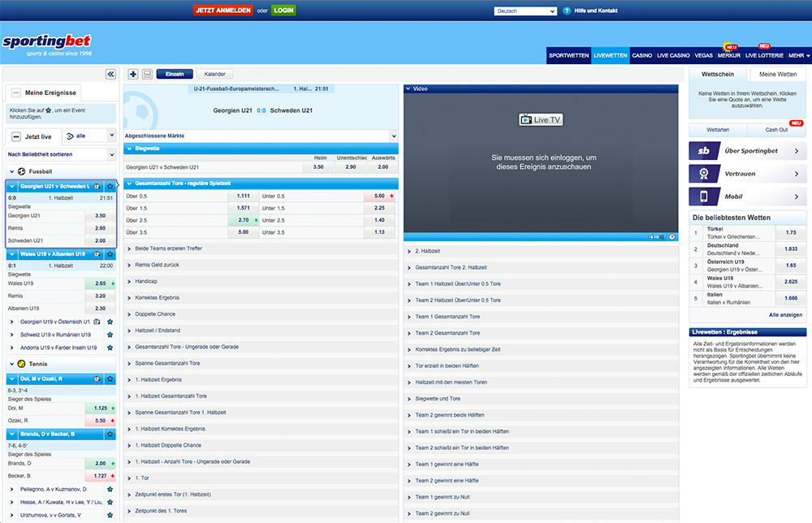The image size is (812, 523).
Task: Click the Wettarten button
Action: 718,129
